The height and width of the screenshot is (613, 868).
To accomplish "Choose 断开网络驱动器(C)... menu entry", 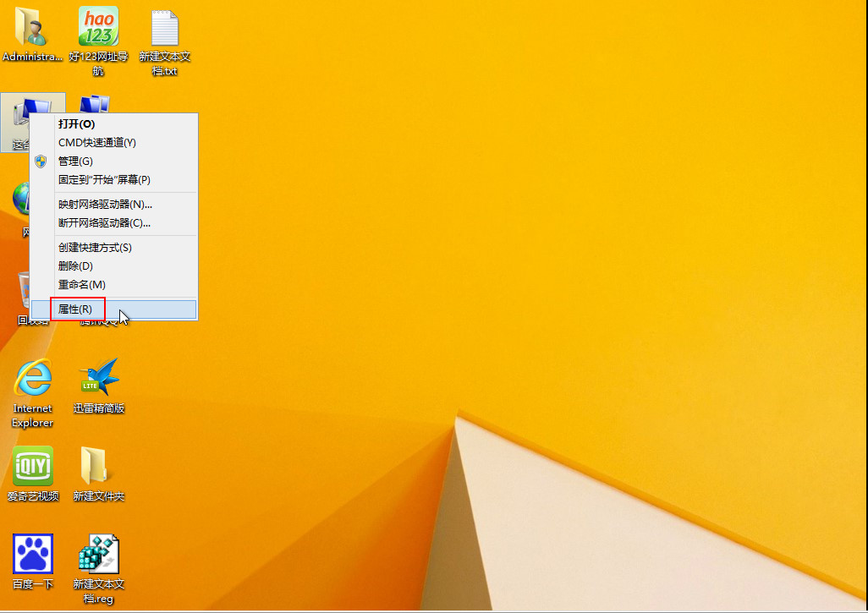I will (104, 223).
